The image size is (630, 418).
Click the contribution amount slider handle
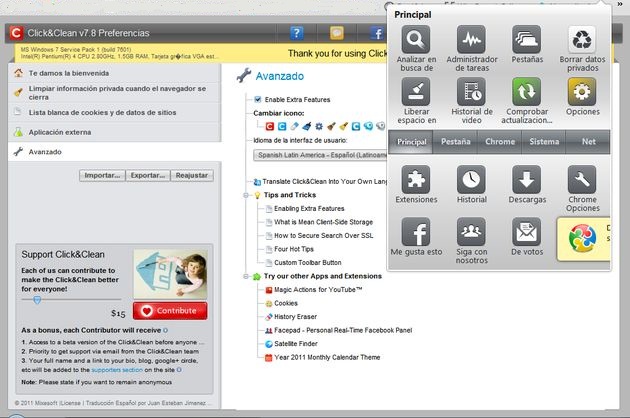point(37,300)
